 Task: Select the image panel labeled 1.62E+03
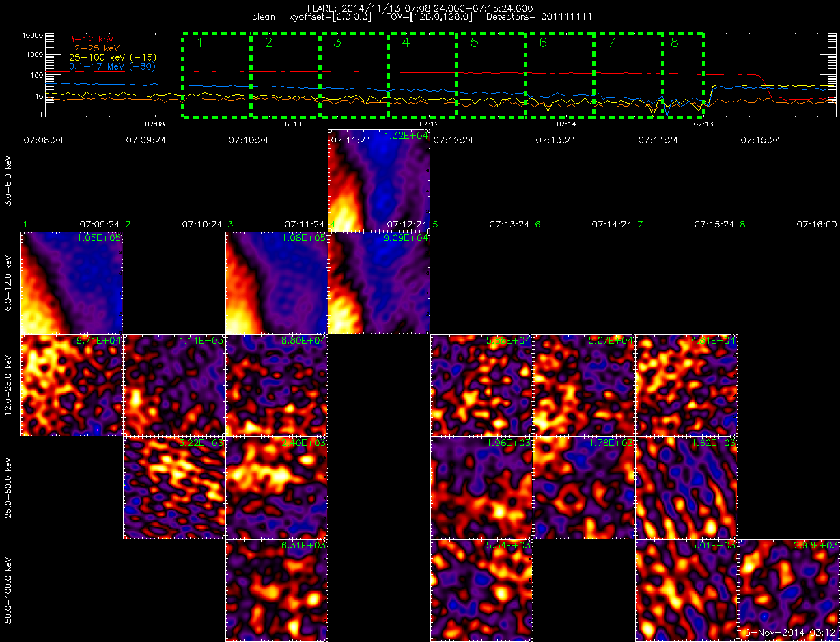point(686,488)
